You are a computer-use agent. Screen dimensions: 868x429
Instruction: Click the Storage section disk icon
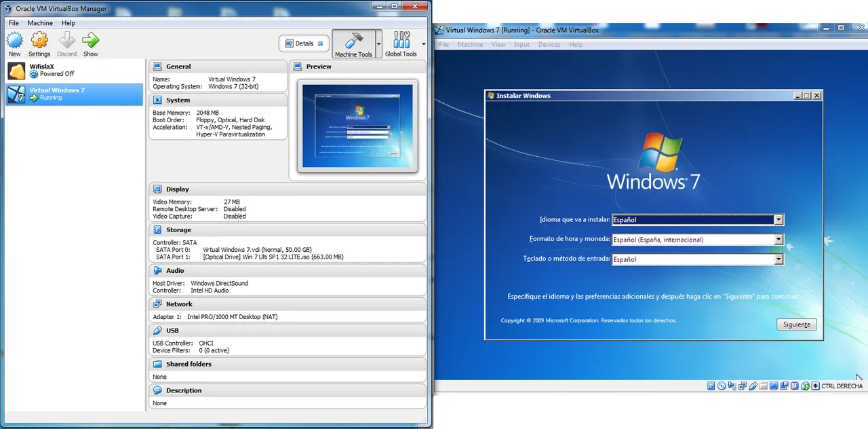(157, 229)
